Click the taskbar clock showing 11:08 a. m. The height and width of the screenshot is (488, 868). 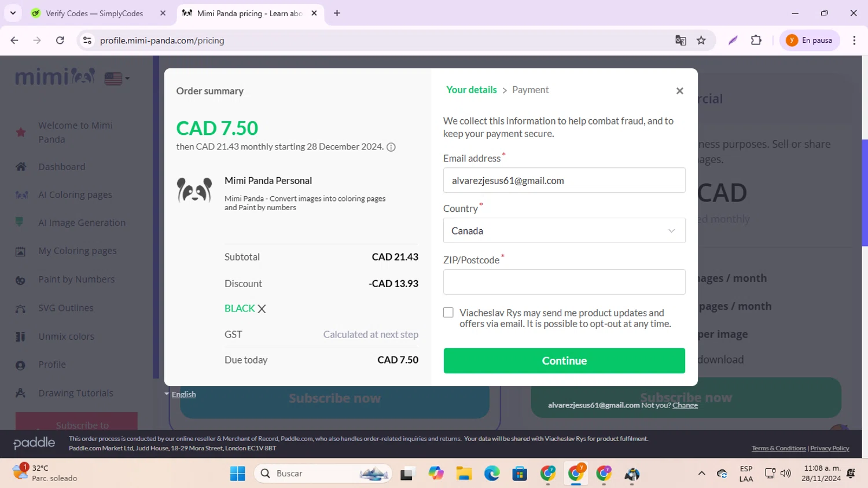(x=821, y=473)
